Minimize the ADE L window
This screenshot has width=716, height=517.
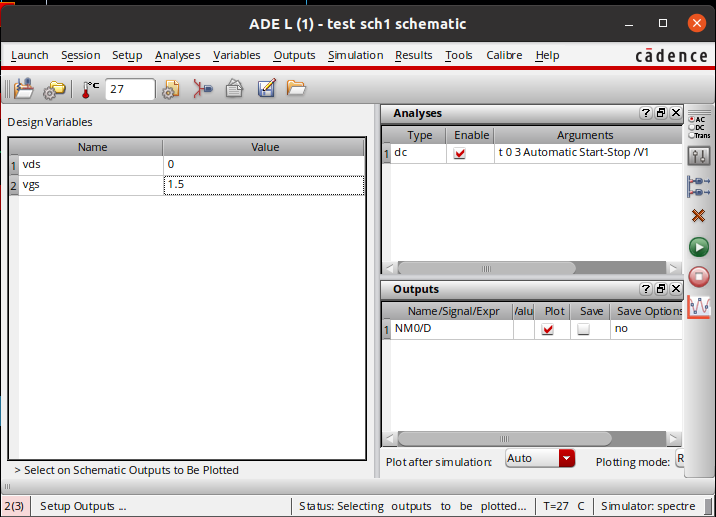click(629, 24)
